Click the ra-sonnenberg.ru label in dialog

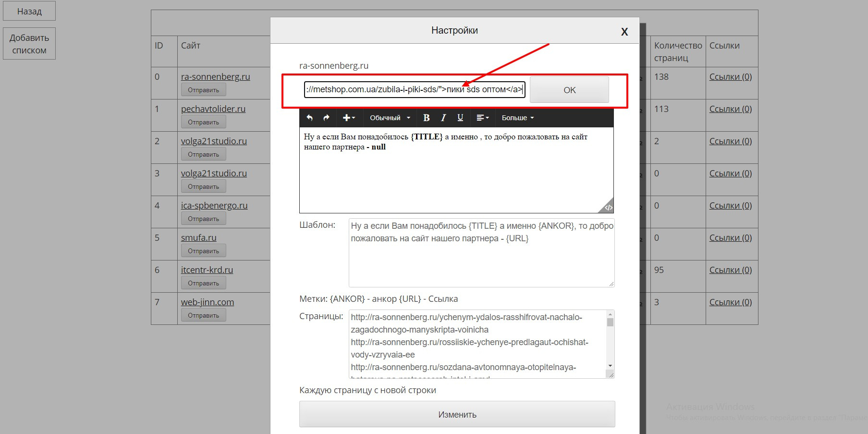click(334, 65)
